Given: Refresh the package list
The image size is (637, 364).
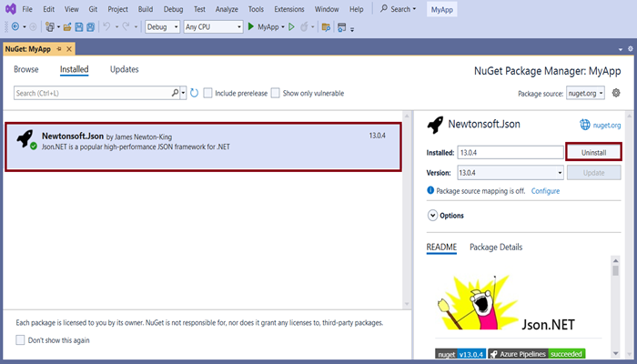Looking at the screenshot, I should pos(194,93).
